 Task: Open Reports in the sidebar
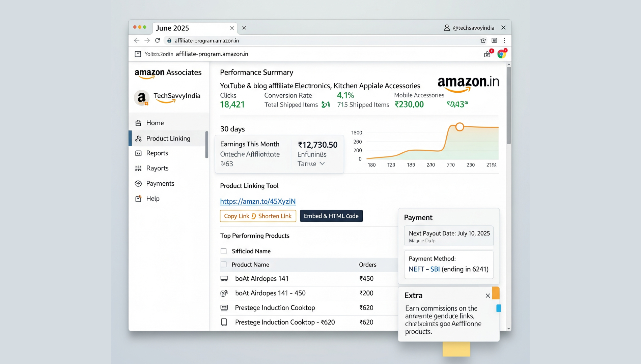pyautogui.click(x=169, y=153)
